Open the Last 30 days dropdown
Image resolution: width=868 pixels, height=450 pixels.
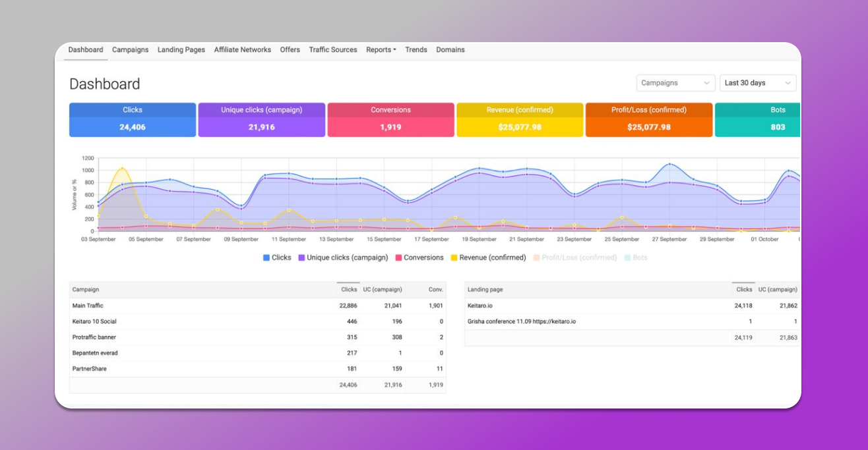coord(757,83)
